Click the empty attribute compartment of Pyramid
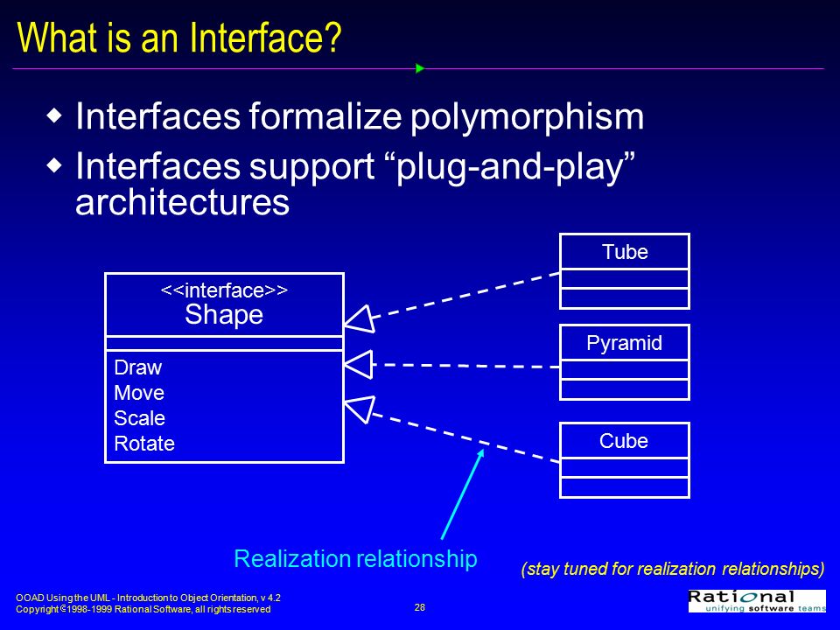Image resolution: width=840 pixels, height=630 pixels. pyautogui.click(x=625, y=369)
